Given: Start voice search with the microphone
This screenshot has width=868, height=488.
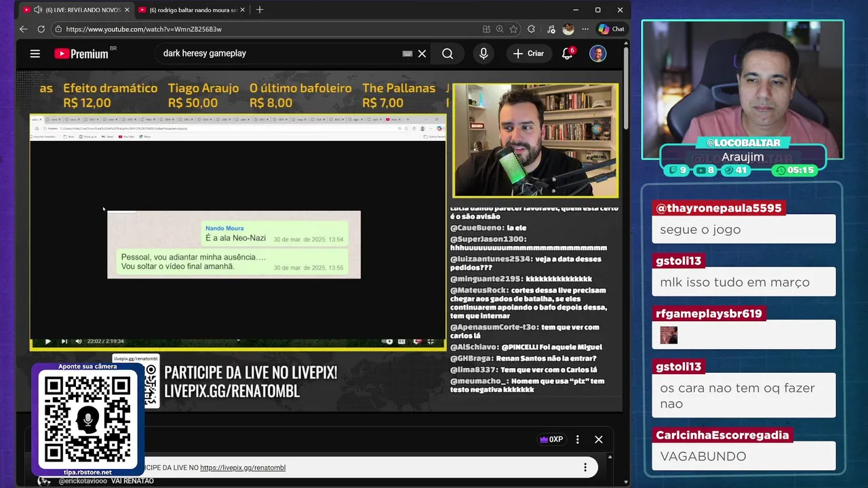Looking at the screenshot, I should [484, 54].
